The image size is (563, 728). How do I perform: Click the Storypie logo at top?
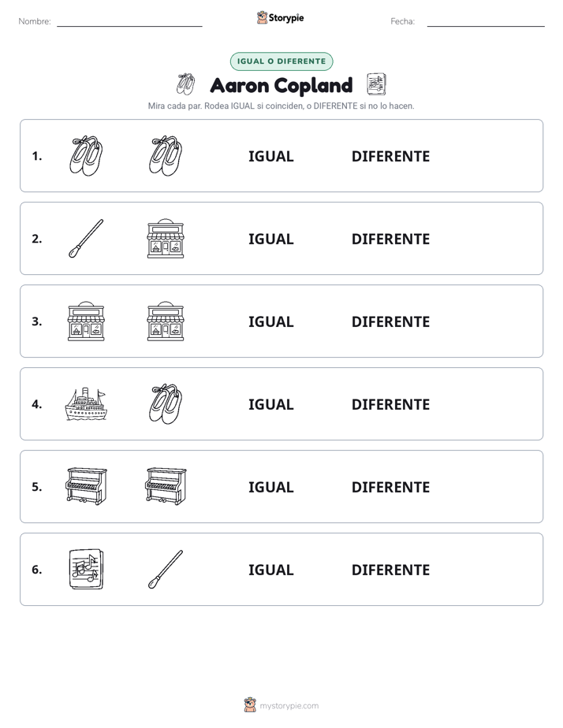281,17
